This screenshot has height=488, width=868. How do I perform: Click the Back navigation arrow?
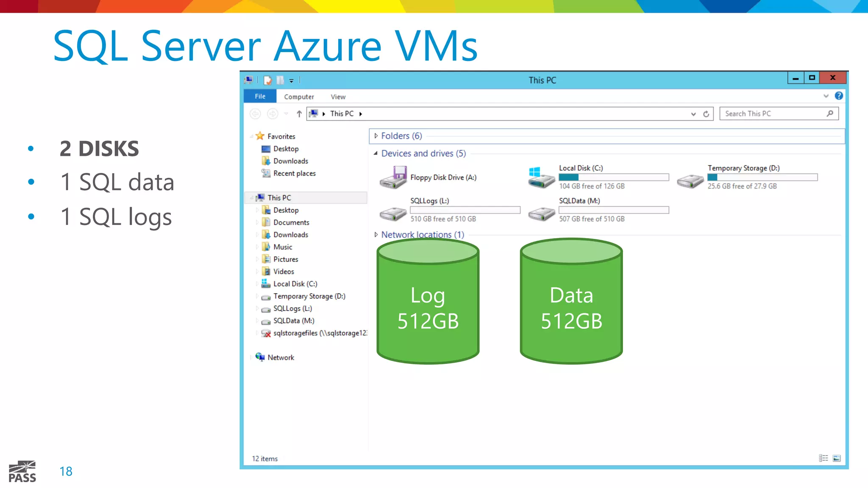point(255,114)
